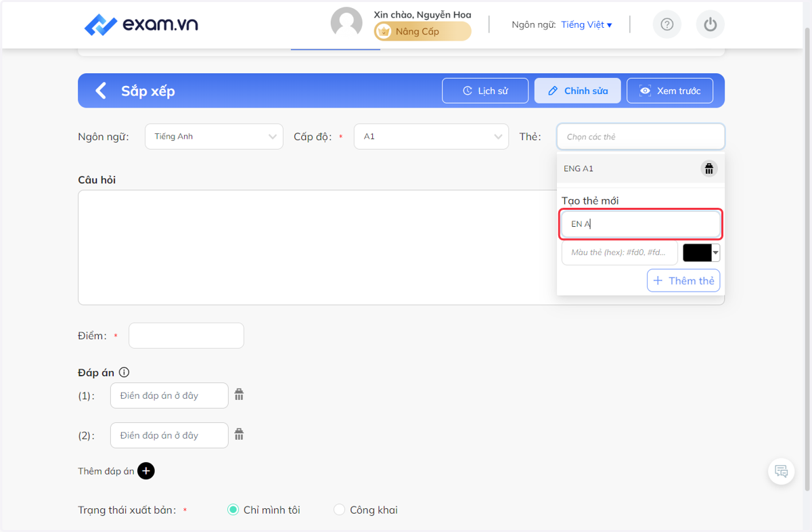
Task: Focus the Chọn các thẻ tag field
Action: tap(641, 137)
